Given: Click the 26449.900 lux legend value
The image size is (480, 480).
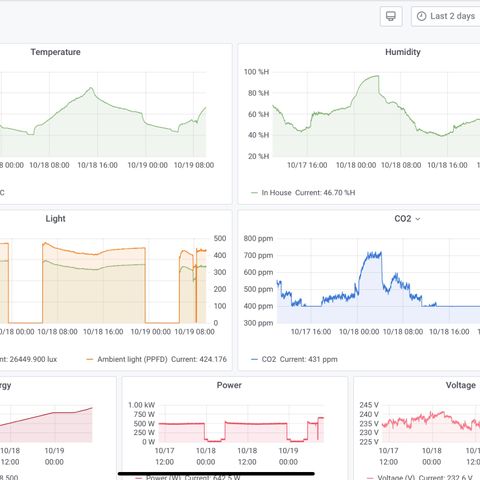Looking at the screenshot, I should (33, 359).
